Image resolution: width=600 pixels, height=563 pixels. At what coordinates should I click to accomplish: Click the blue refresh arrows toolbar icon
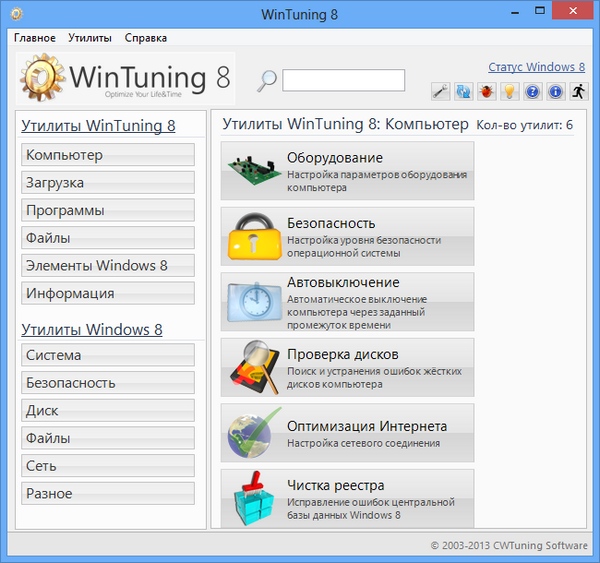point(463,91)
